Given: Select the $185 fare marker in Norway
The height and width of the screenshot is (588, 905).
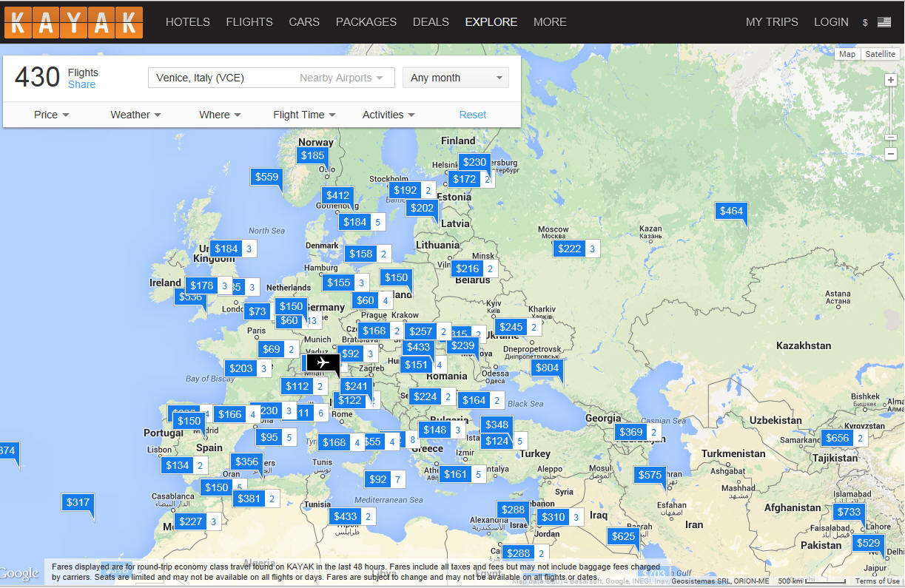Looking at the screenshot, I should [x=313, y=155].
